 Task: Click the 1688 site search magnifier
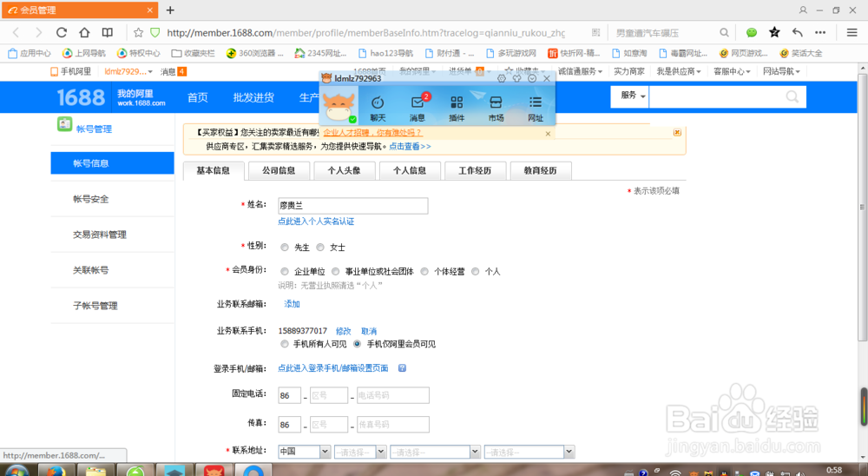(792, 97)
